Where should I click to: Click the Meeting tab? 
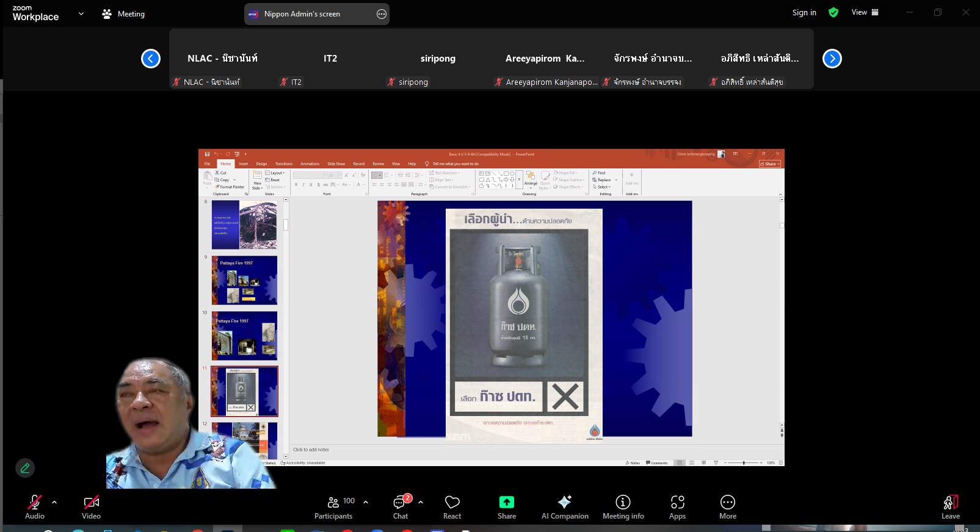(123, 13)
